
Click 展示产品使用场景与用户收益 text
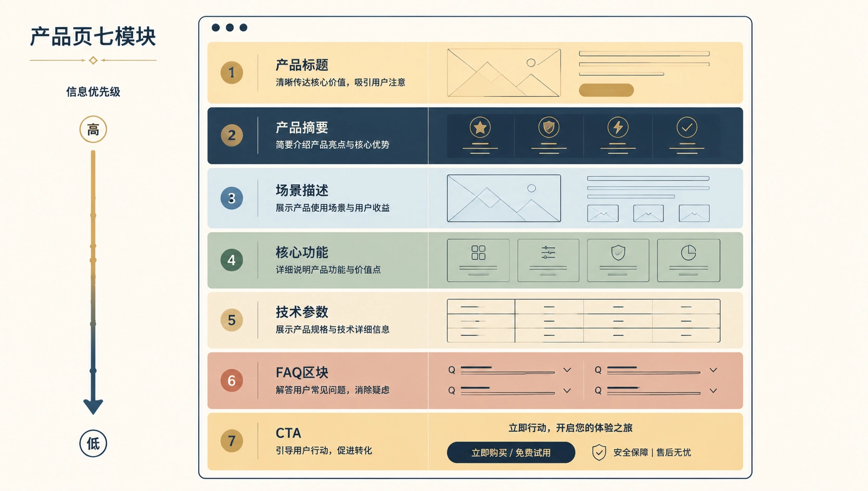[x=333, y=208]
